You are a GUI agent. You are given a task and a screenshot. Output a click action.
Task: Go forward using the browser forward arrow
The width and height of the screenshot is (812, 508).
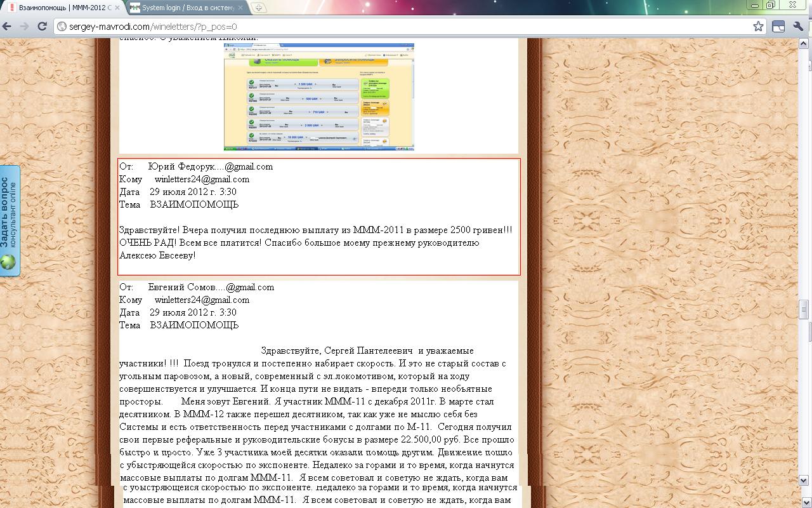[24, 26]
